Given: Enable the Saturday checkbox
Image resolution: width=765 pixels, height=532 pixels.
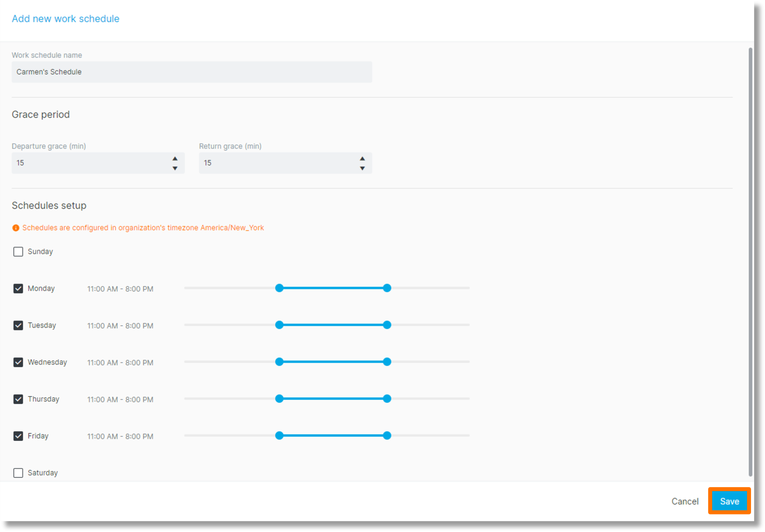Looking at the screenshot, I should pos(18,473).
